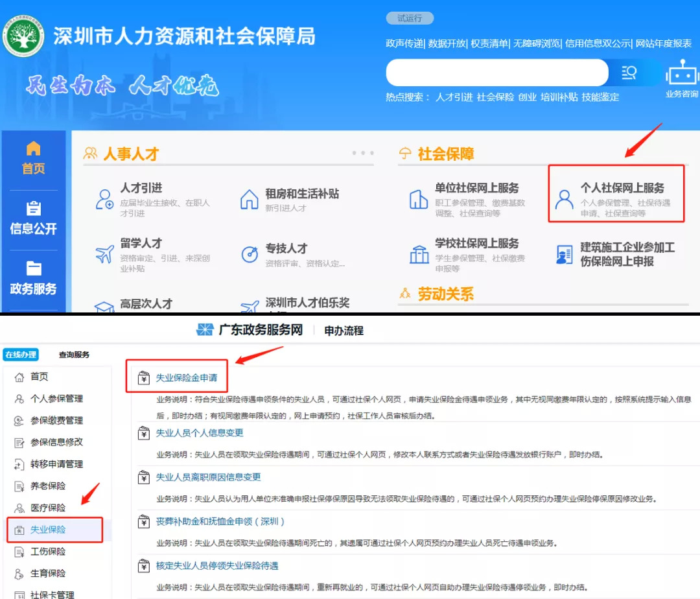Open the 失业人员个人信息变更 link
Image resolution: width=700 pixels, height=599 pixels.
tap(199, 432)
